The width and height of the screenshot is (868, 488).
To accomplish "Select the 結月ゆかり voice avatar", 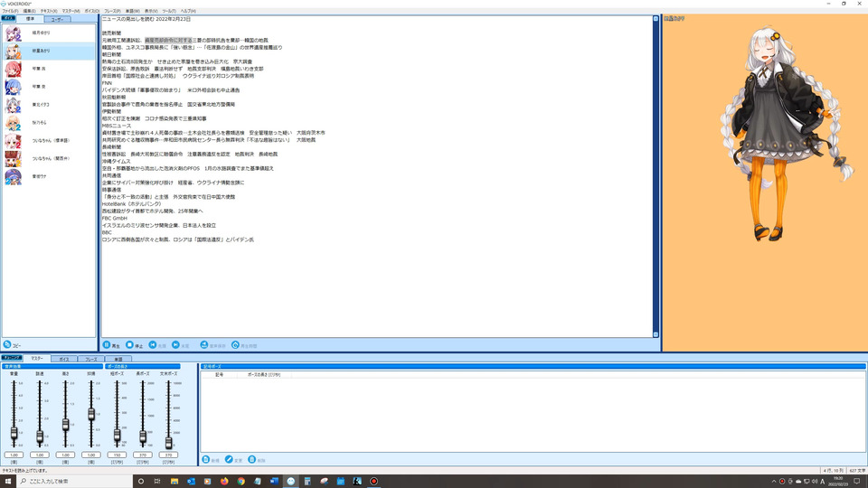I will tap(13, 33).
